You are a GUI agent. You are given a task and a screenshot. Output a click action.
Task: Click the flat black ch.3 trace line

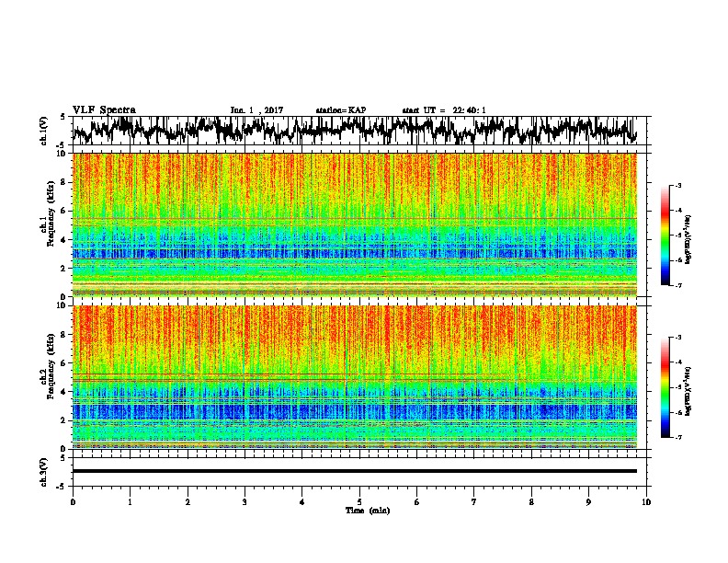click(x=355, y=471)
